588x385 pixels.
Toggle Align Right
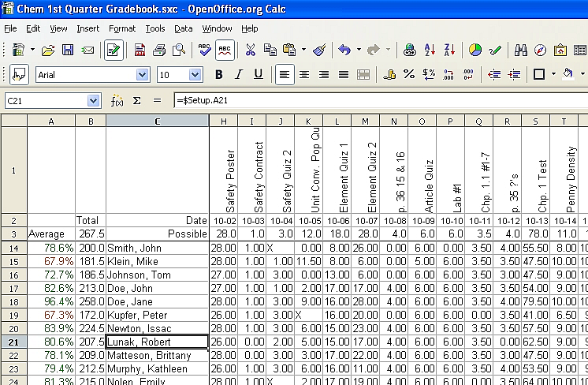pyautogui.click(x=324, y=75)
